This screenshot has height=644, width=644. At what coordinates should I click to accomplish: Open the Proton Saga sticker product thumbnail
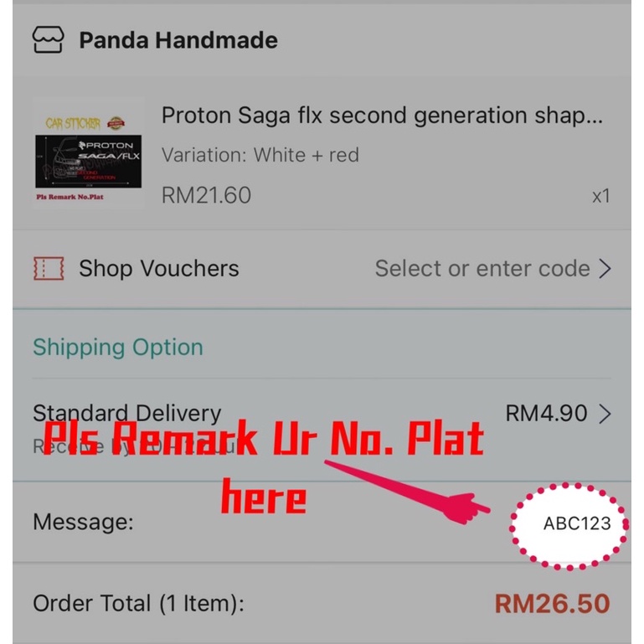[x=88, y=153]
